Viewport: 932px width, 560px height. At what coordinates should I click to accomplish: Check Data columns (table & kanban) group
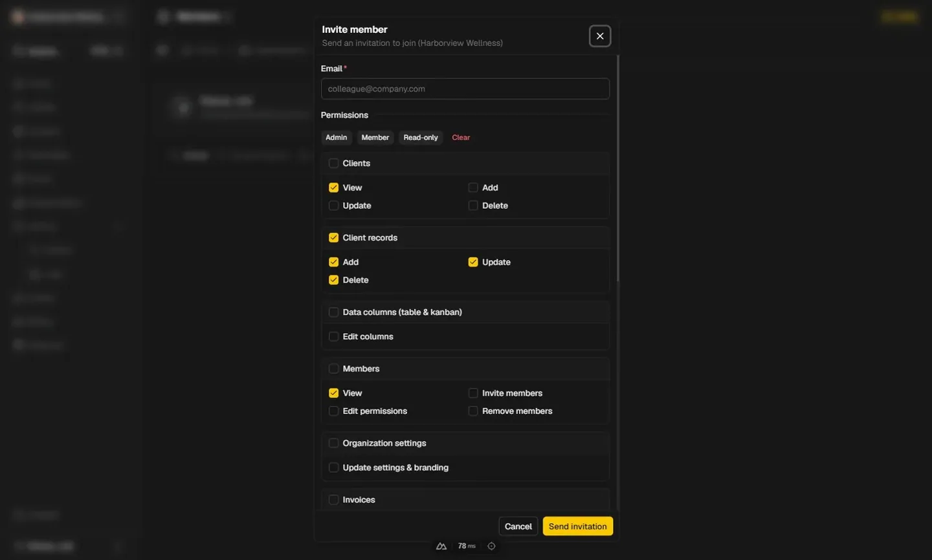tap(333, 312)
